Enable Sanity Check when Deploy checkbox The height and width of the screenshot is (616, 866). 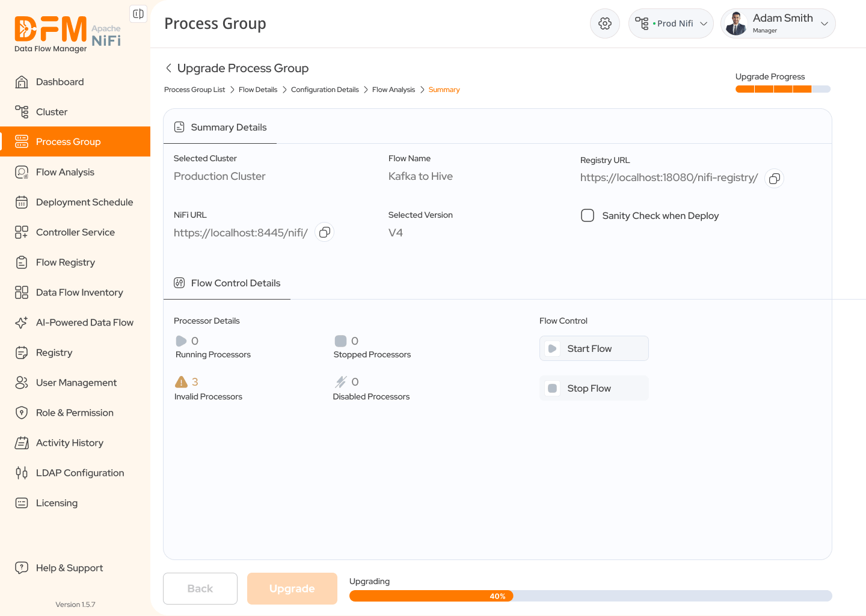click(x=588, y=215)
